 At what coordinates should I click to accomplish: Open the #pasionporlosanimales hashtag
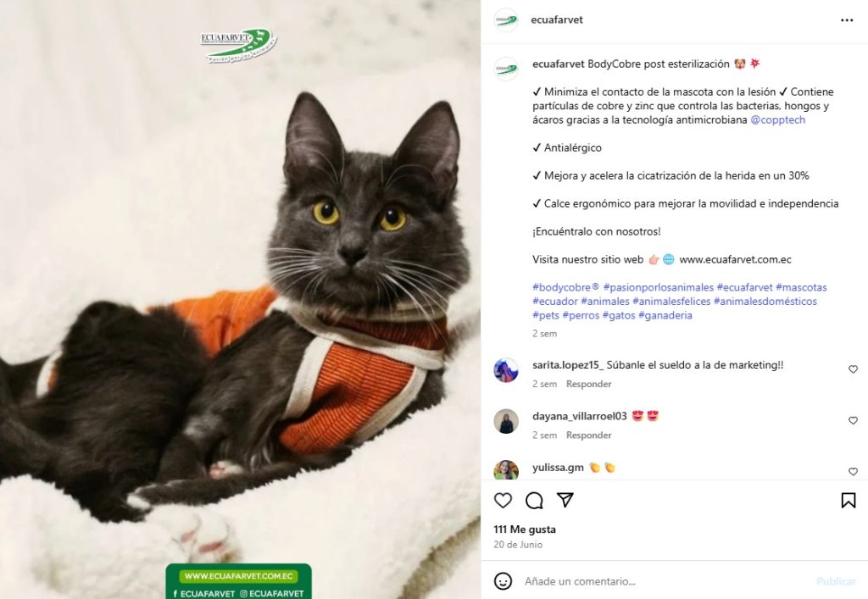(x=658, y=287)
